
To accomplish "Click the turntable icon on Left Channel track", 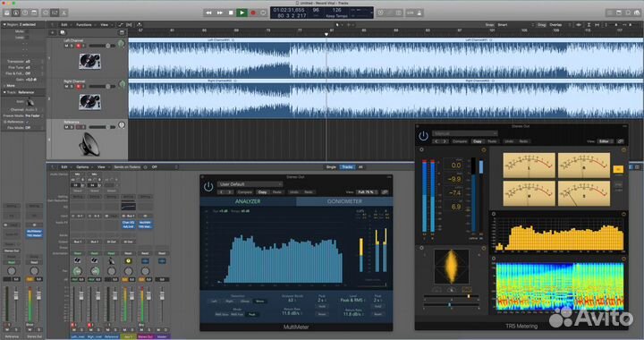I will coord(89,61).
